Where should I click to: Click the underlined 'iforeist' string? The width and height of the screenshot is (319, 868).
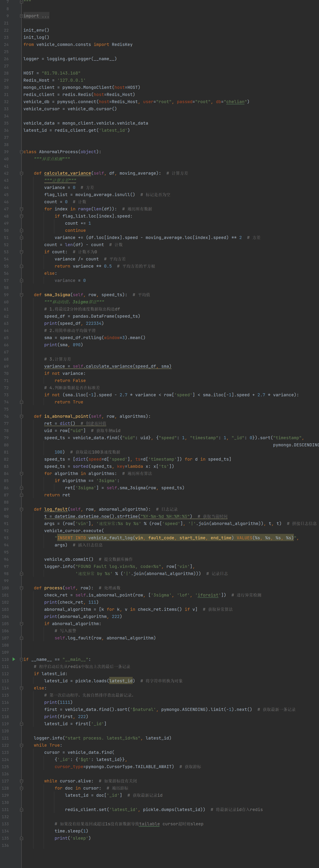pyautogui.click(x=208, y=595)
